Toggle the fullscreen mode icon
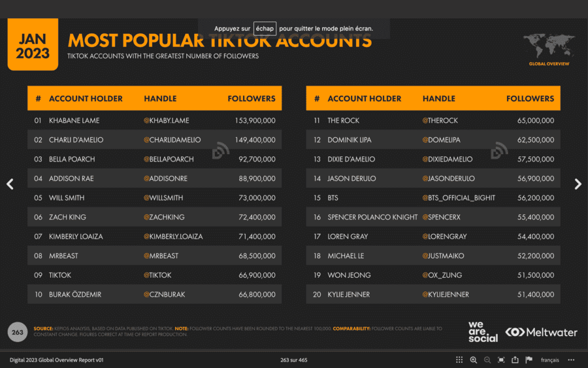 point(501,360)
